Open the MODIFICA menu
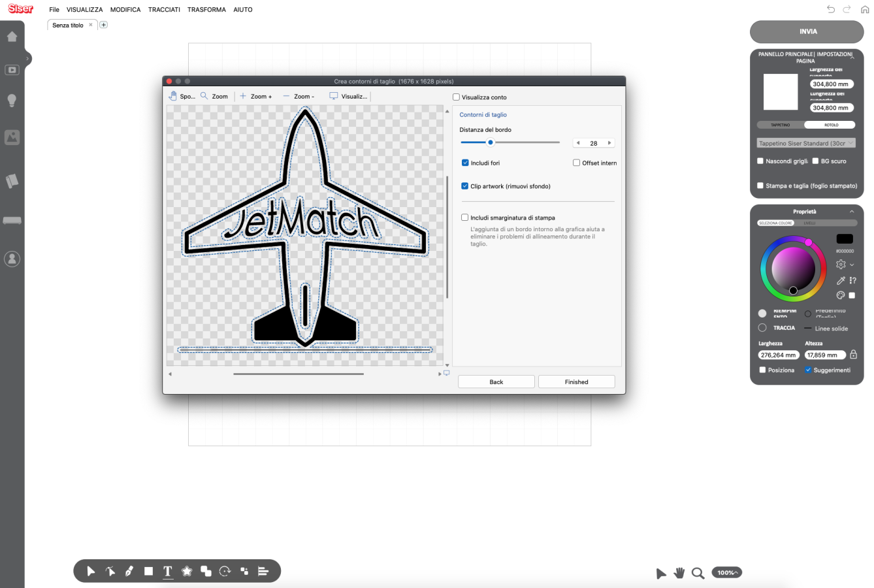Image resolution: width=874 pixels, height=588 pixels. [x=125, y=10]
